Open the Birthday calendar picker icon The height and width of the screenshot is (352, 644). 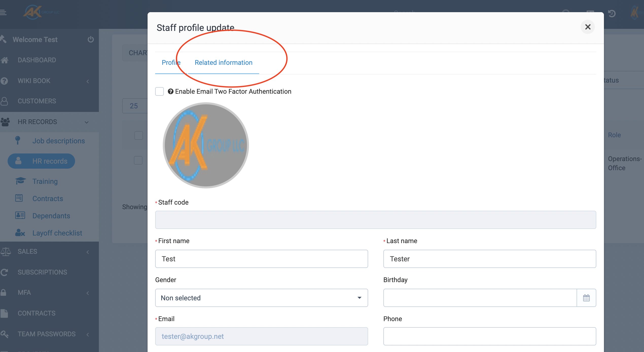click(x=586, y=298)
